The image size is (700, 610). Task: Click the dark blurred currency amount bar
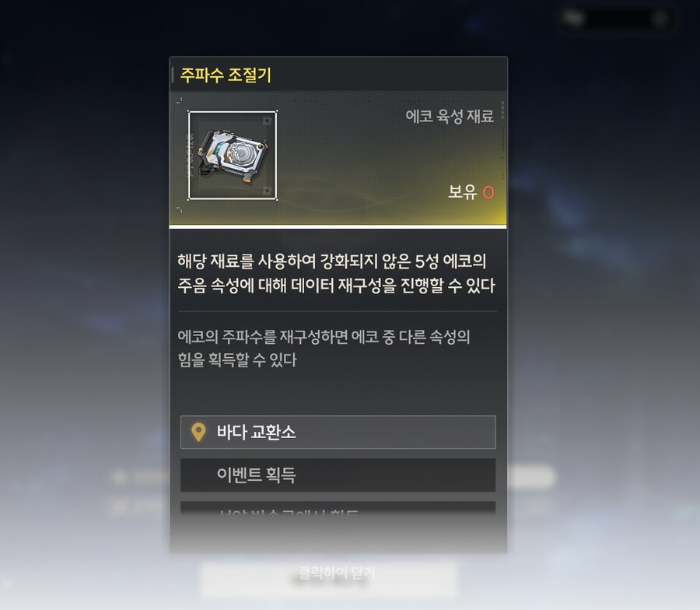[618, 19]
